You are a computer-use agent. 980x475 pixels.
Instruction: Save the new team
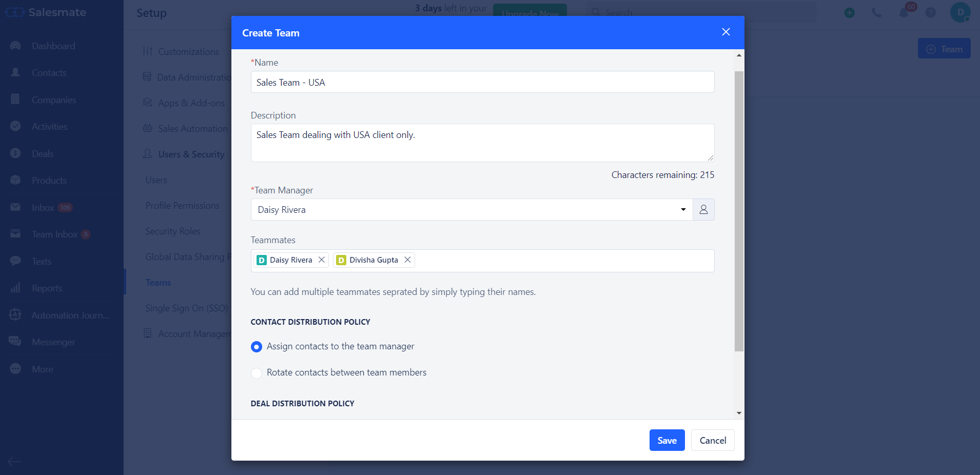coord(667,440)
